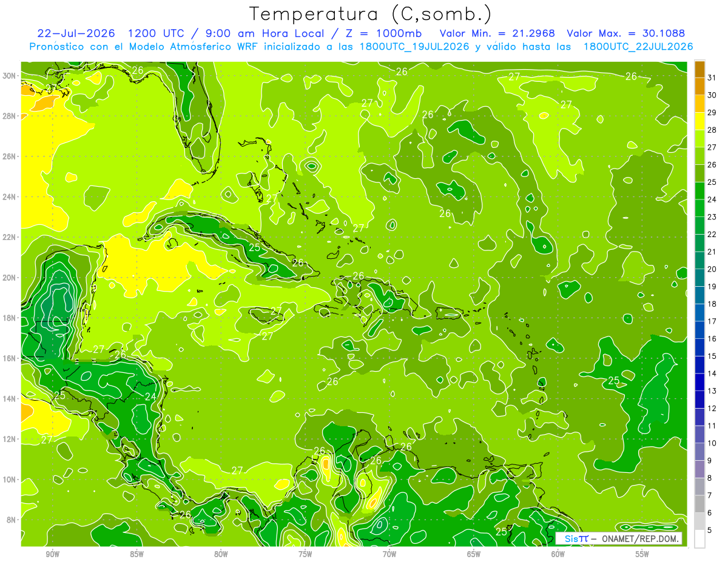This screenshot has width=728, height=562.
Task: Click legend value 28 on the color scale
Action: (x=712, y=130)
